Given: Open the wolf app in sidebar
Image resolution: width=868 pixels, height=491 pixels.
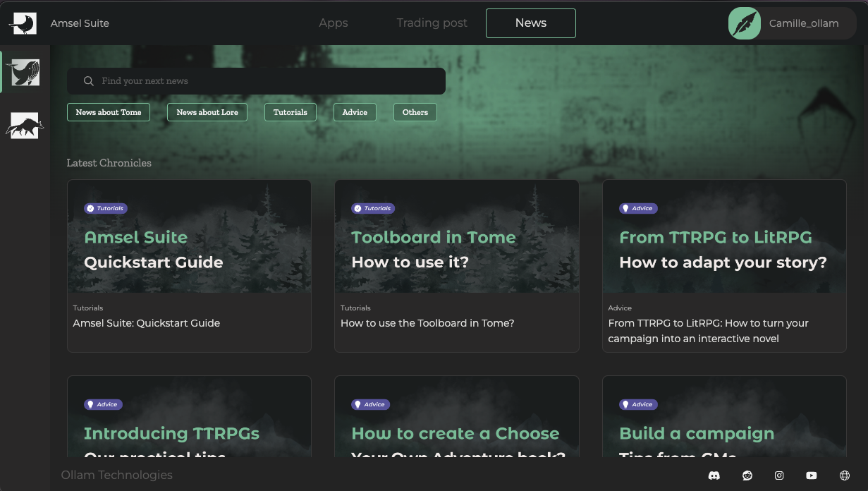Looking at the screenshot, I should [24, 126].
